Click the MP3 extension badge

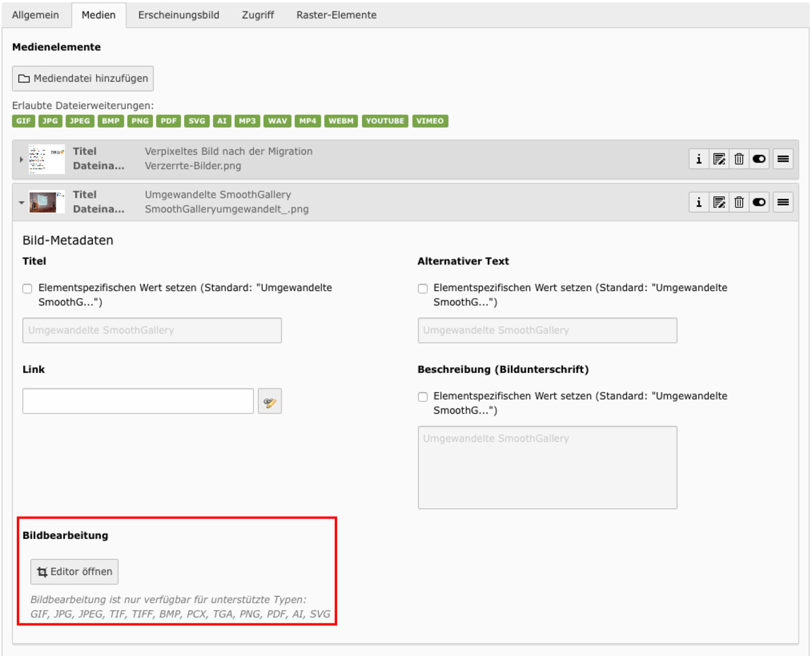(247, 121)
